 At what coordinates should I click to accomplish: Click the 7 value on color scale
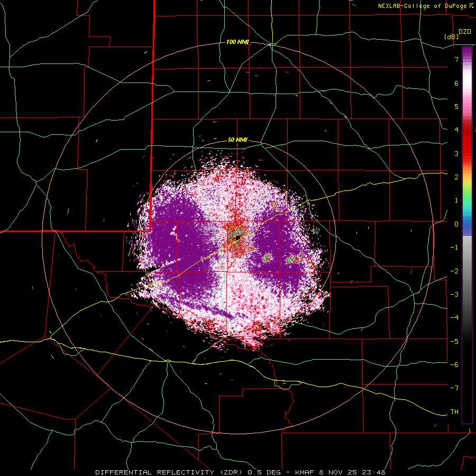456,59
